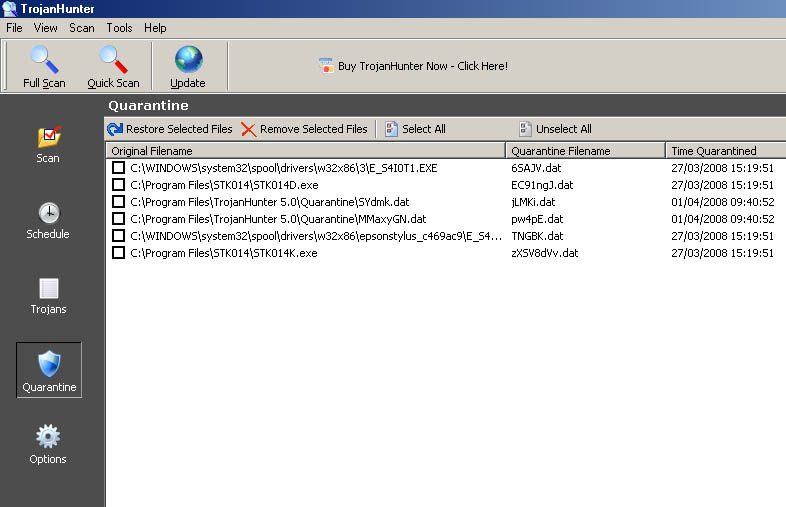Sort by Quarantine Filename column header

tap(585, 151)
